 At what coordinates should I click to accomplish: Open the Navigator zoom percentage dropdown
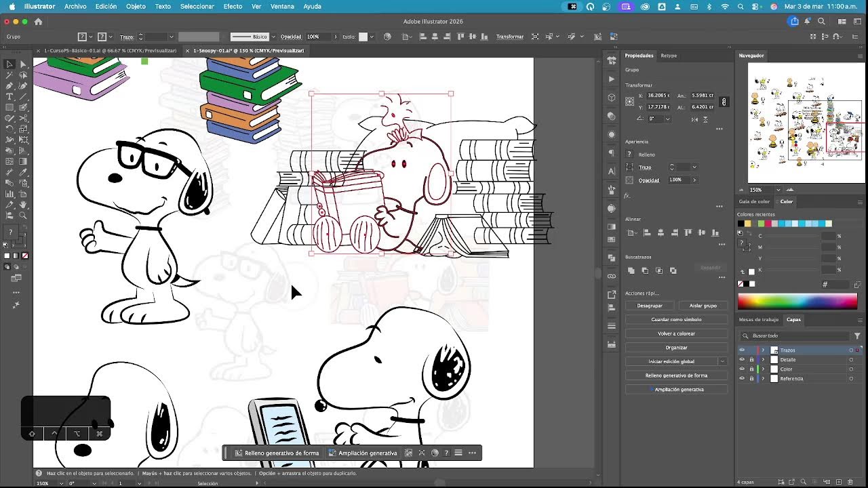pos(778,190)
